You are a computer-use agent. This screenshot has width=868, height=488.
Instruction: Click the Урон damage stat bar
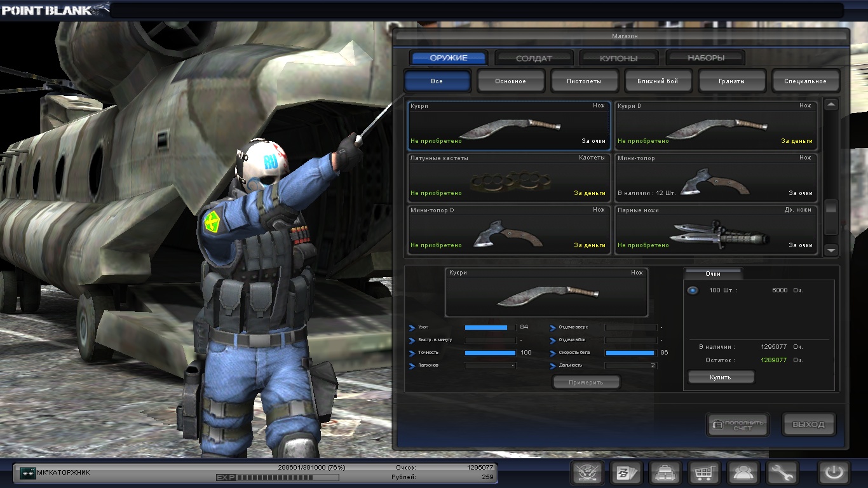(491, 327)
